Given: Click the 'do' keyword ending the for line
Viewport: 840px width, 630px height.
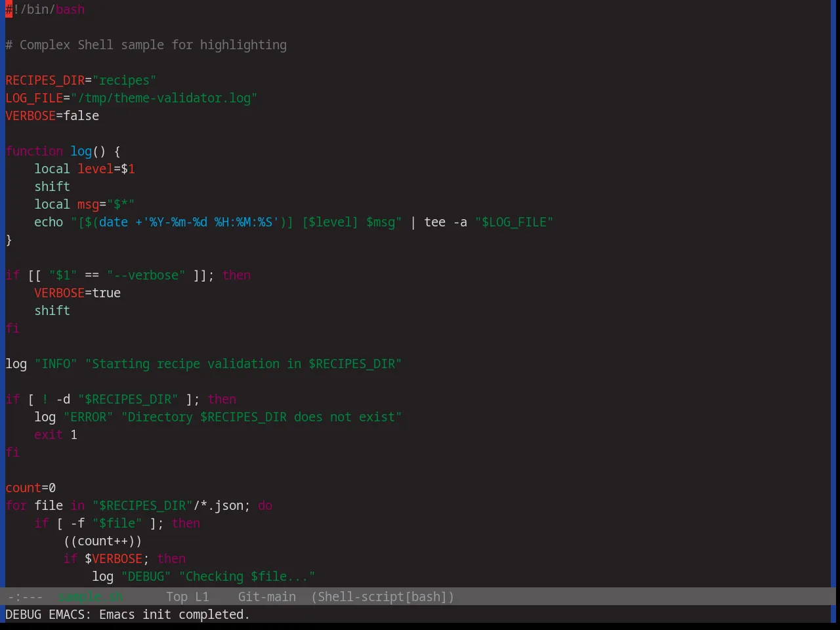Looking at the screenshot, I should (265, 505).
